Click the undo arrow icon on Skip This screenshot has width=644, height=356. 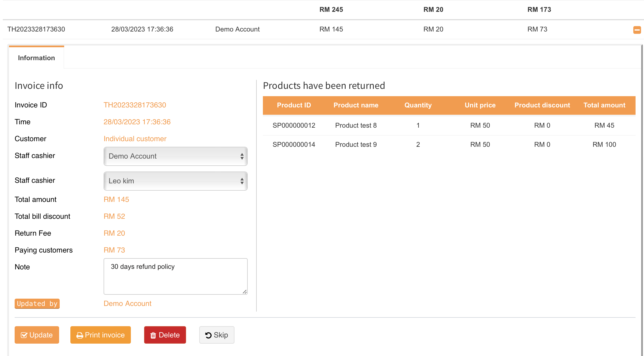[x=208, y=335]
